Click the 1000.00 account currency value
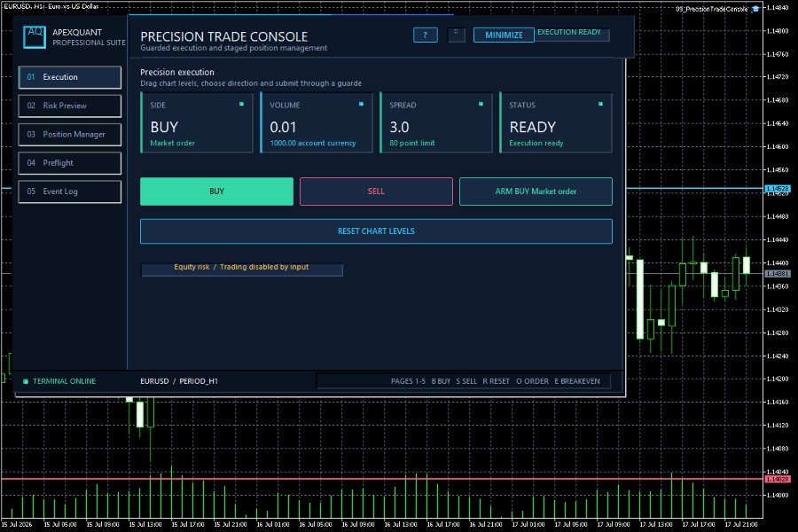 312,143
